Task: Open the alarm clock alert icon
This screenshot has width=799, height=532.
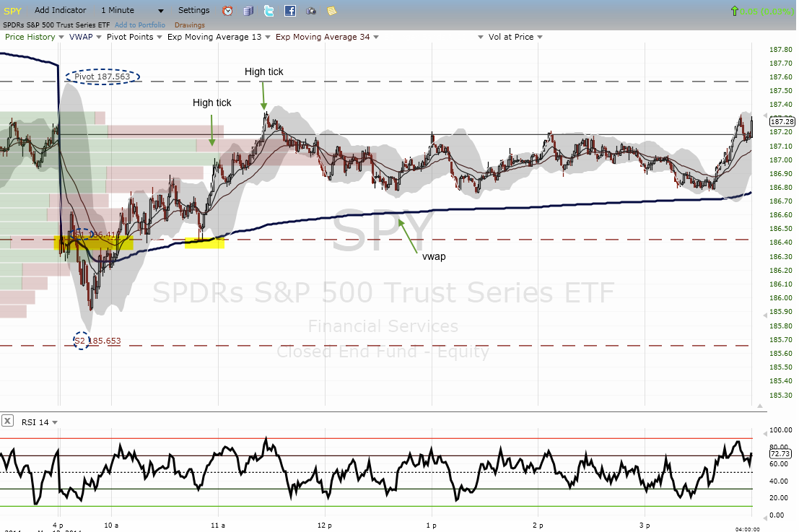Action: coord(228,11)
